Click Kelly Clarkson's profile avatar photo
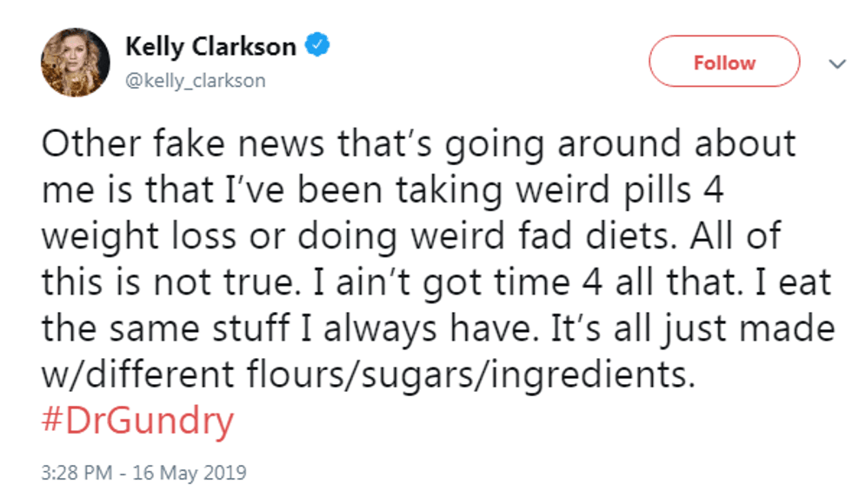Screen dimensions: 852x504 coord(76,62)
